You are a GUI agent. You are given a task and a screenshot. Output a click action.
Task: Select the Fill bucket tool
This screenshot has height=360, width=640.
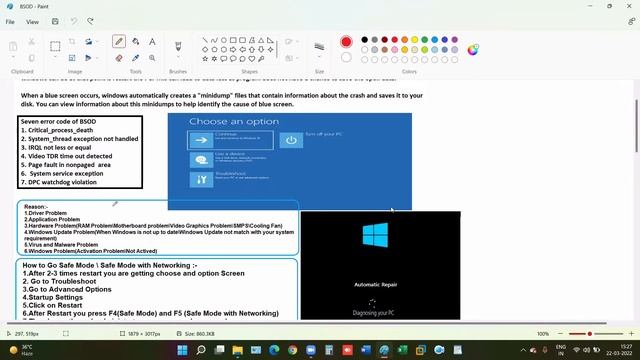point(136,42)
